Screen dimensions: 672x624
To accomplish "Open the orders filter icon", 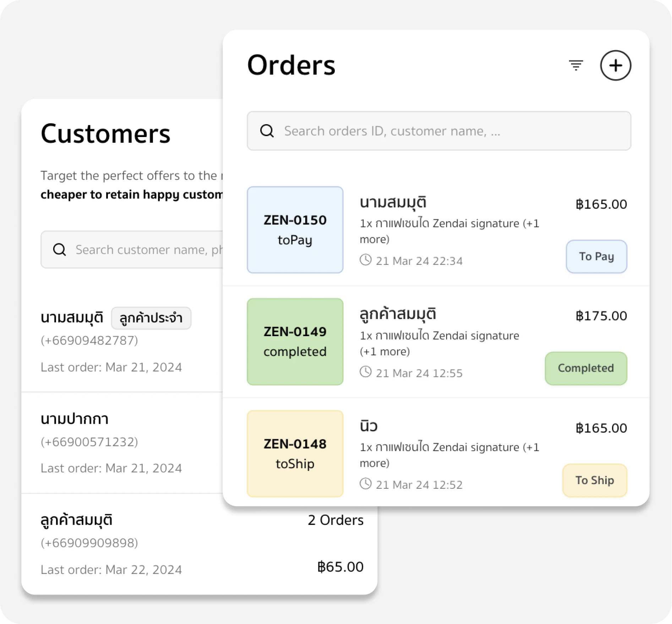I will click(x=576, y=65).
